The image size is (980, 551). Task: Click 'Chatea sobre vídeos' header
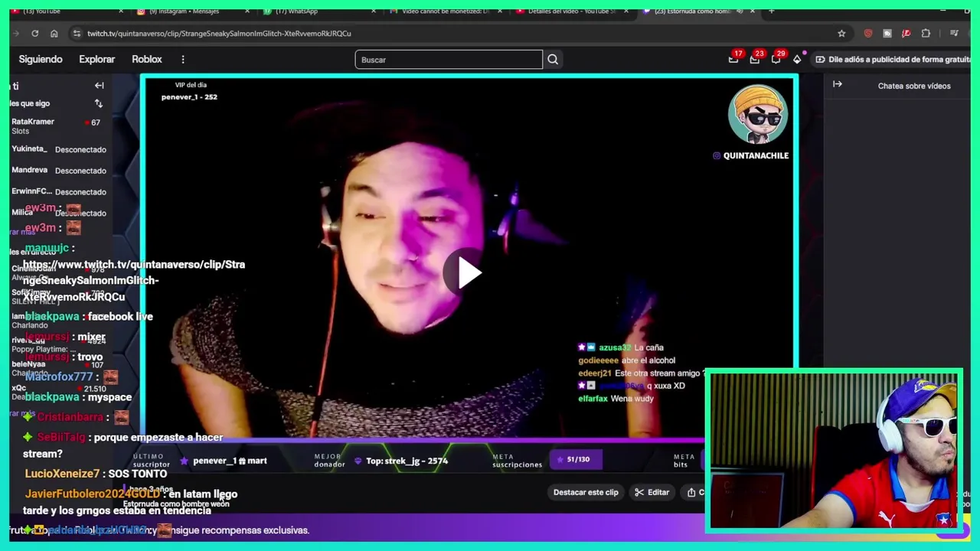click(914, 86)
